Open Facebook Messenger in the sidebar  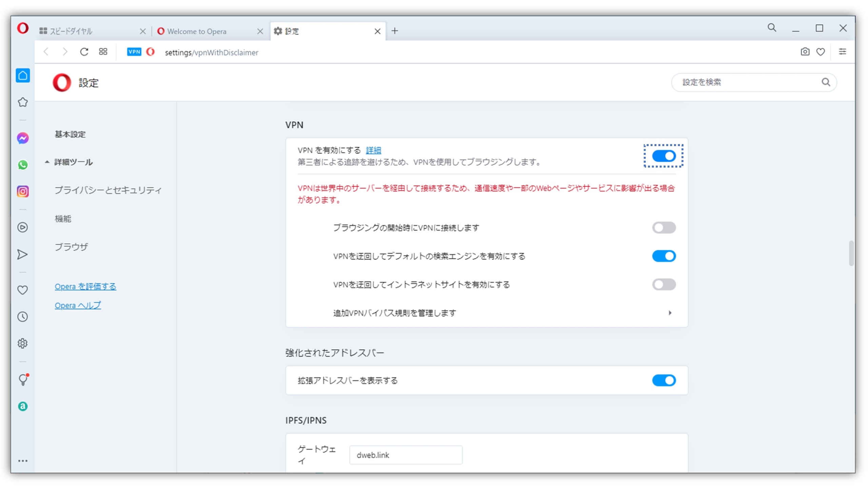(22, 138)
